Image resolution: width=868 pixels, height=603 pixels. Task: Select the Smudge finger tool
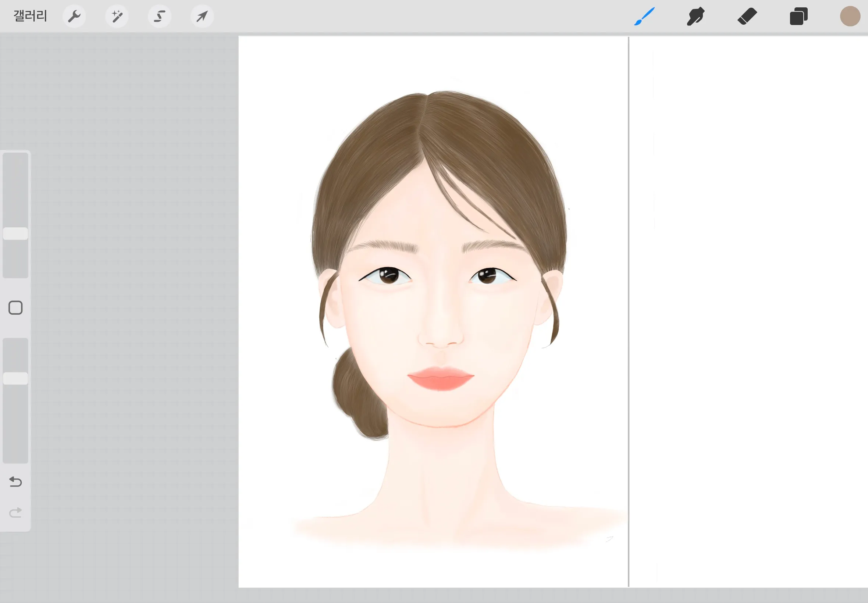696,16
